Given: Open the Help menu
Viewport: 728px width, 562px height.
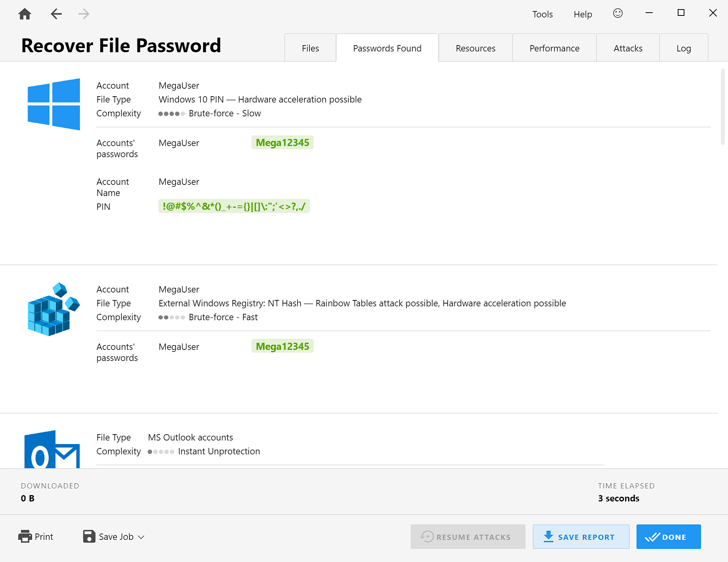Looking at the screenshot, I should point(582,14).
